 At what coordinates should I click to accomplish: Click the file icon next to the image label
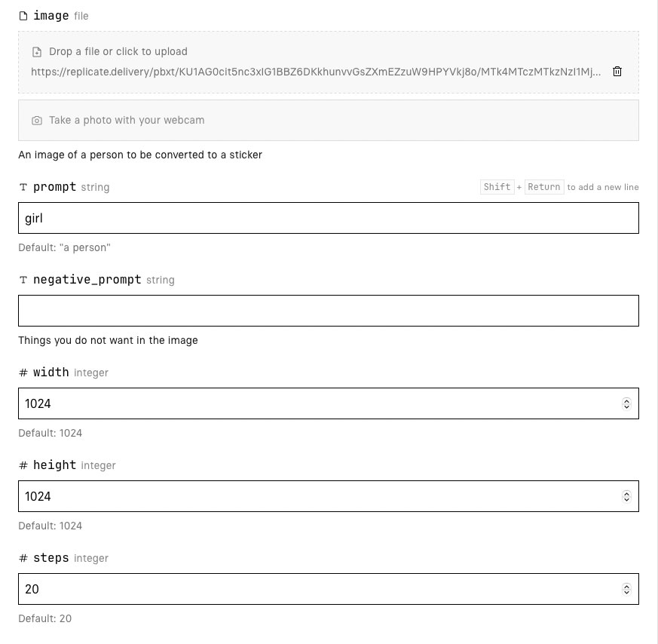coord(23,16)
